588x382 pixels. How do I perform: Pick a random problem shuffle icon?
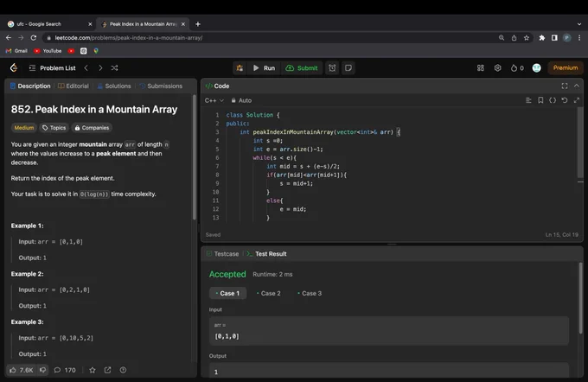(x=114, y=68)
